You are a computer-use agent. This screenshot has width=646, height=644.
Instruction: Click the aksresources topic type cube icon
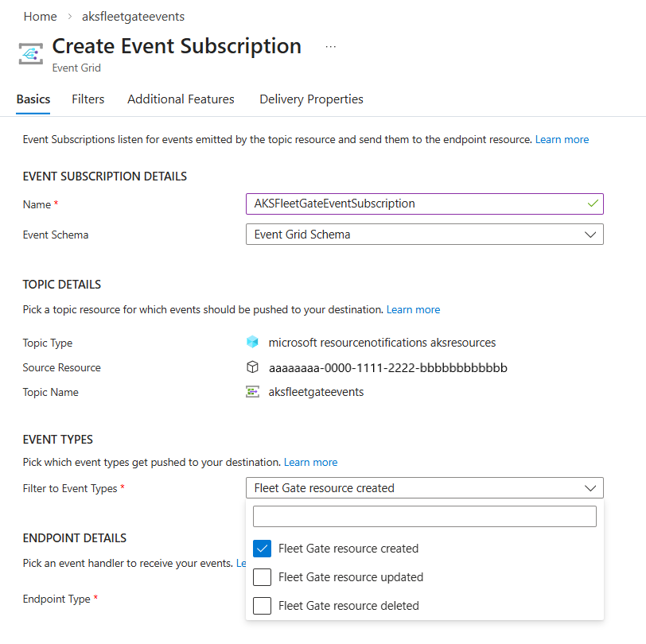click(x=253, y=343)
